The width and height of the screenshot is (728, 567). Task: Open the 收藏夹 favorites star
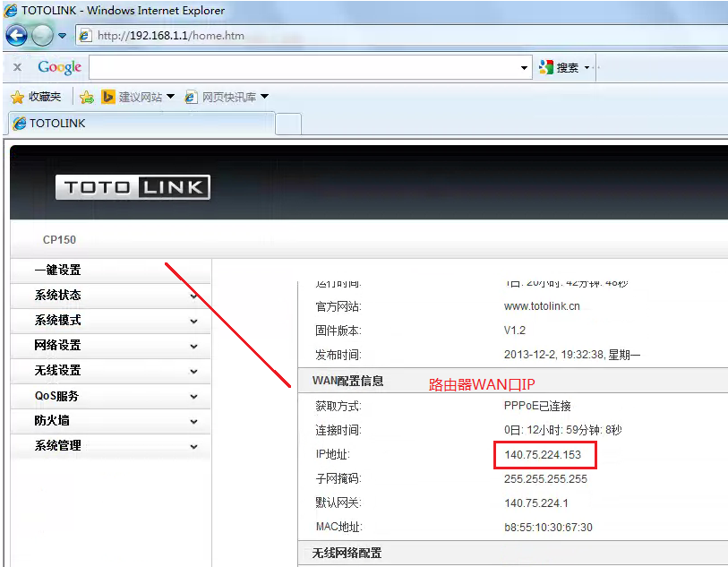(36, 97)
